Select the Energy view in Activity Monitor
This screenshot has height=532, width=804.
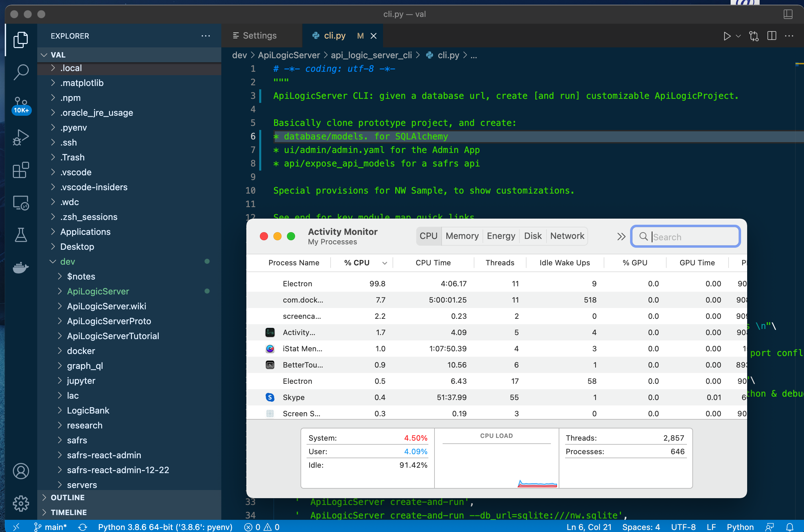[x=501, y=236]
